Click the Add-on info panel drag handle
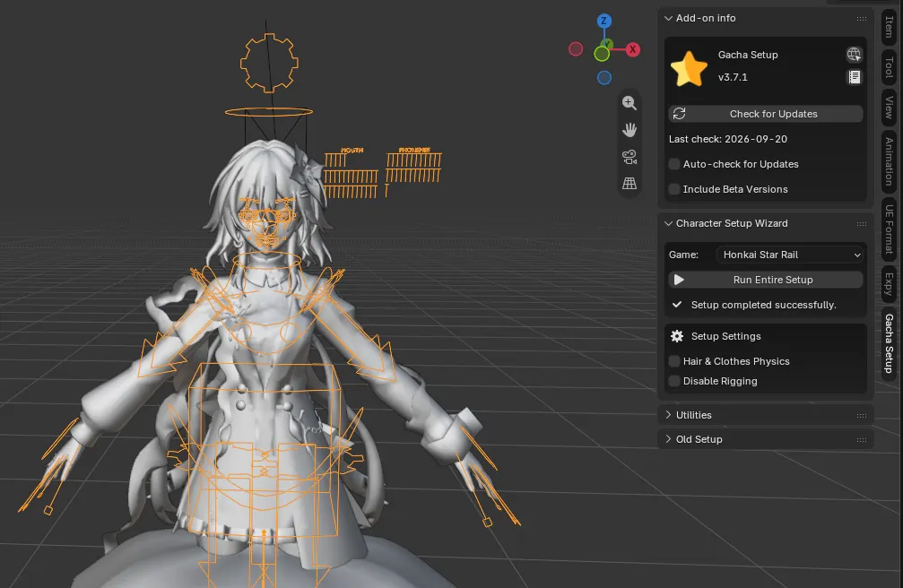Image resolution: width=903 pixels, height=588 pixels. (x=862, y=19)
